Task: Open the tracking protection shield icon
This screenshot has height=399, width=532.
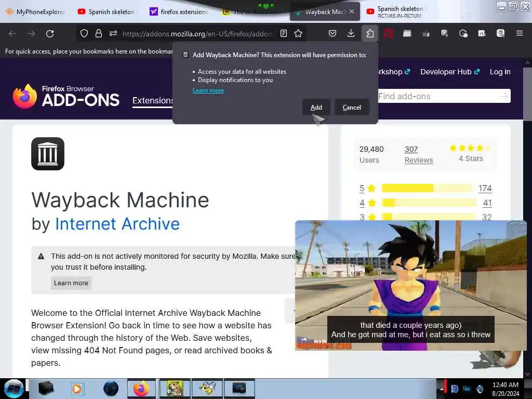Action: [84, 33]
